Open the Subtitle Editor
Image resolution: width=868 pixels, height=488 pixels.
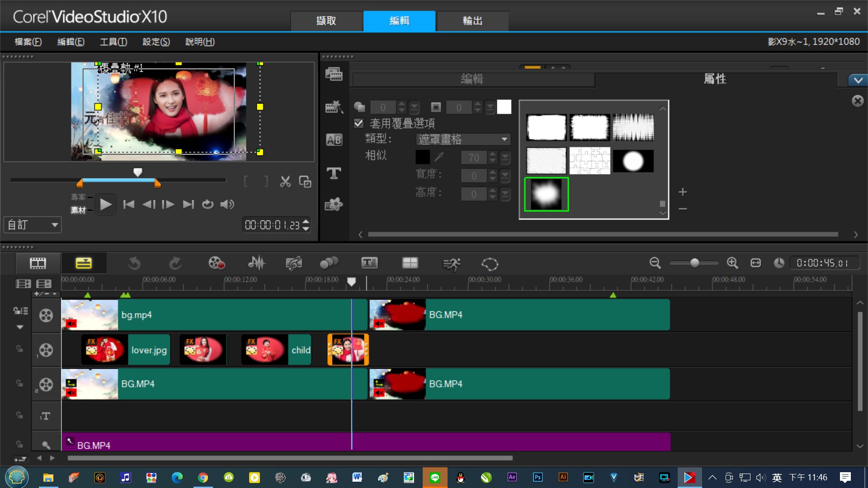click(x=369, y=263)
